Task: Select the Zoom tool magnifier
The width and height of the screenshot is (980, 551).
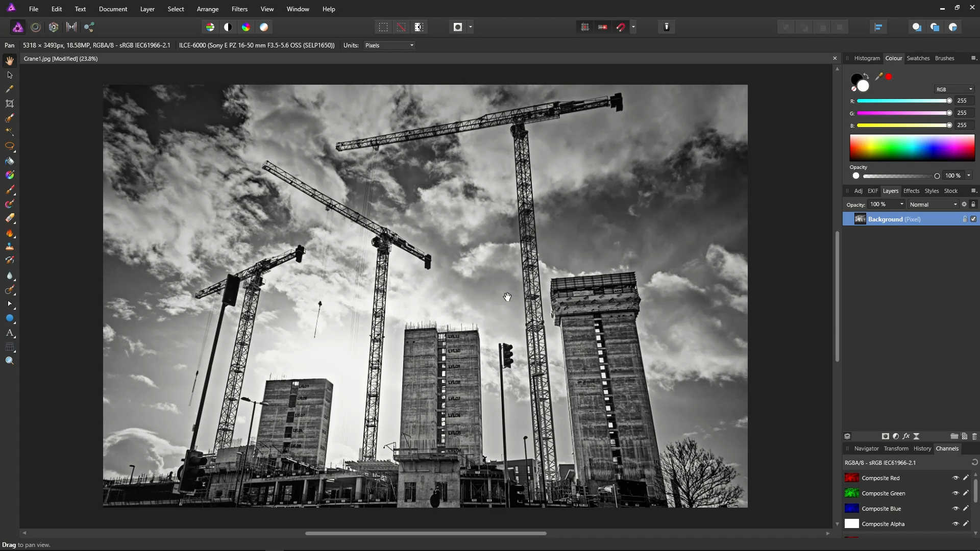Action: (10, 361)
